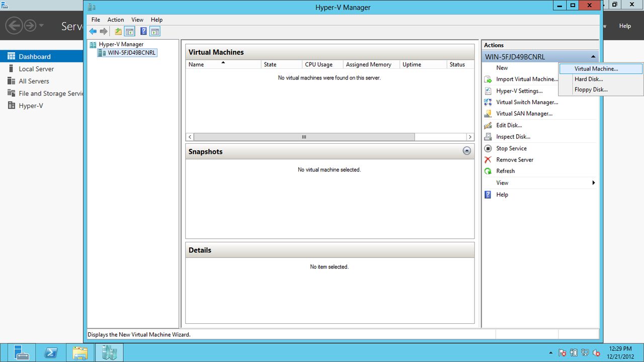Open the File menu
Image resolution: width=644 pixels, height=362 pixels.
[96, 20]
